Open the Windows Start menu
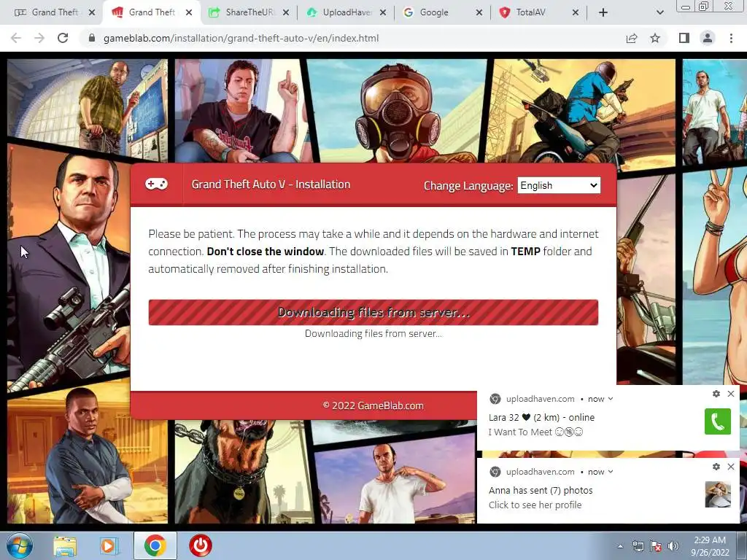 pyautogui.click(x=20, y=545)
